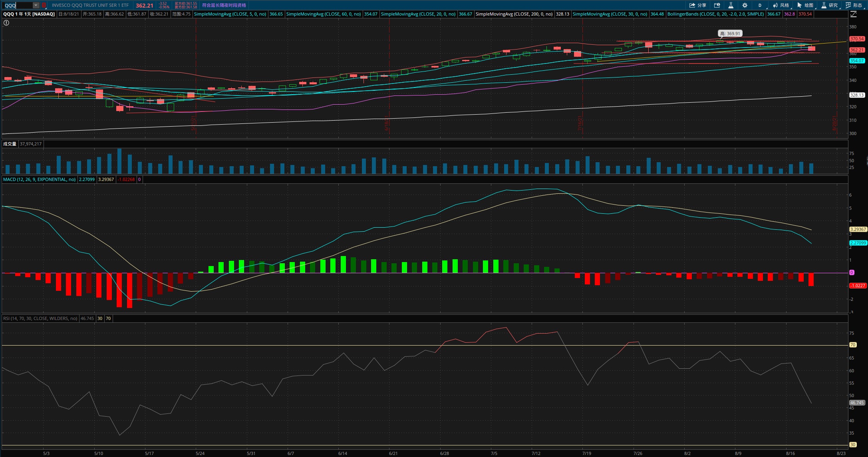
Task: Open the Drawing (绘图) cursor menu
Action: click(805, 5)
